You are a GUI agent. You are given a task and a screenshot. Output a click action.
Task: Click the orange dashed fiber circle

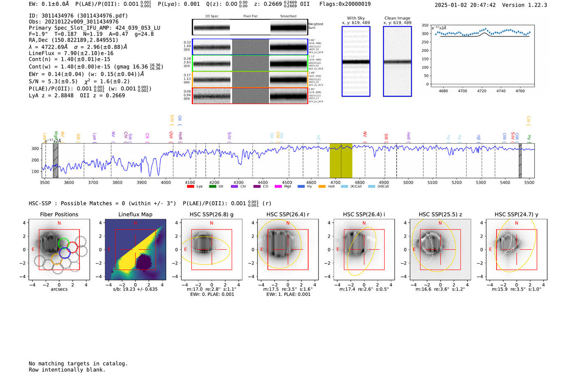point(57,259)
